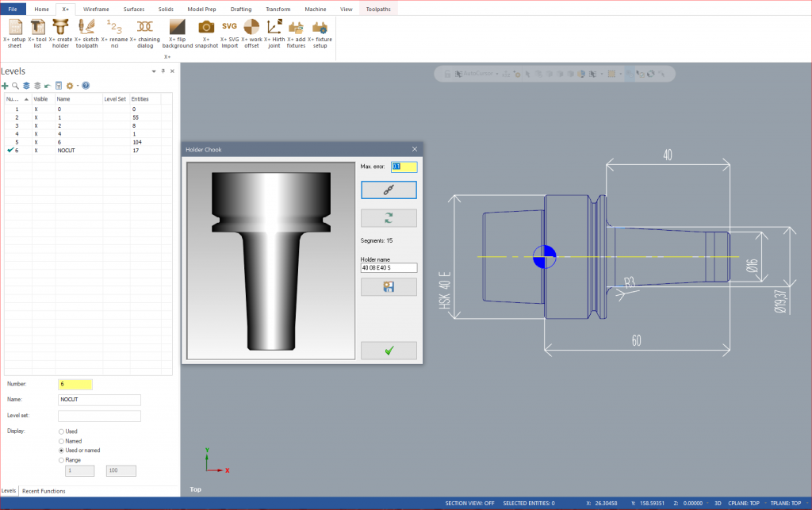This screenshot has height=510, width=812.
Task: Select the Used display radio button
Action: coord(62,431)
